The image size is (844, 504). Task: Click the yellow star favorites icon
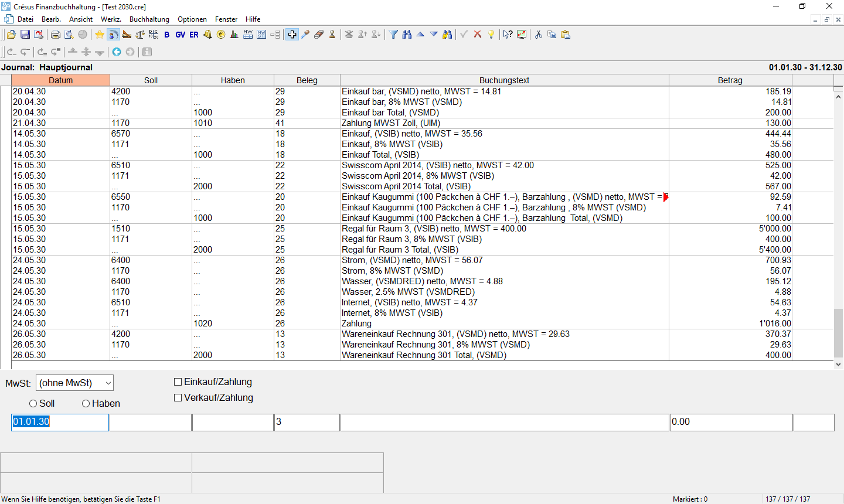click(x=100, y=35)
